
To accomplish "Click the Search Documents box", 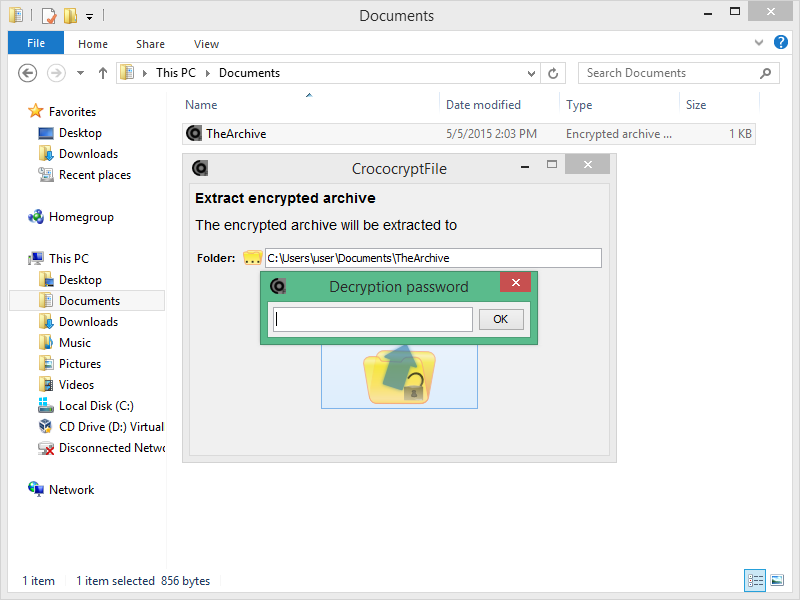I will click(x=670, y=73).
